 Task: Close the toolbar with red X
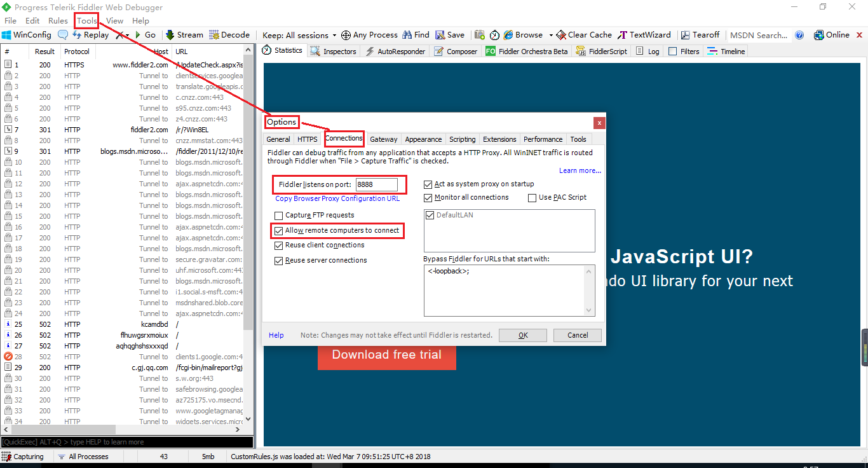click(860, 35)
